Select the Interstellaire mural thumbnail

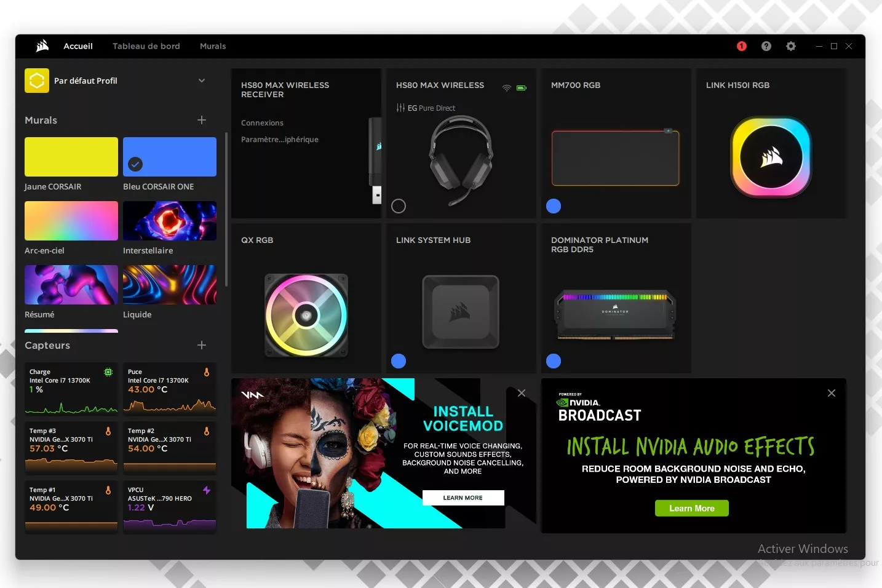pyautogui.click(x=170, y=221)
